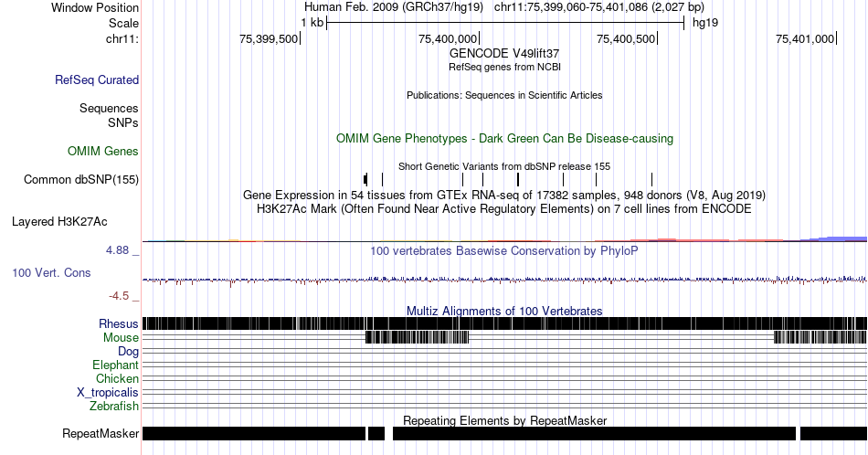The height and width of the screenshot is (455, 868).
Task: Open the RefSeq Curated track label
Action: 97,79
